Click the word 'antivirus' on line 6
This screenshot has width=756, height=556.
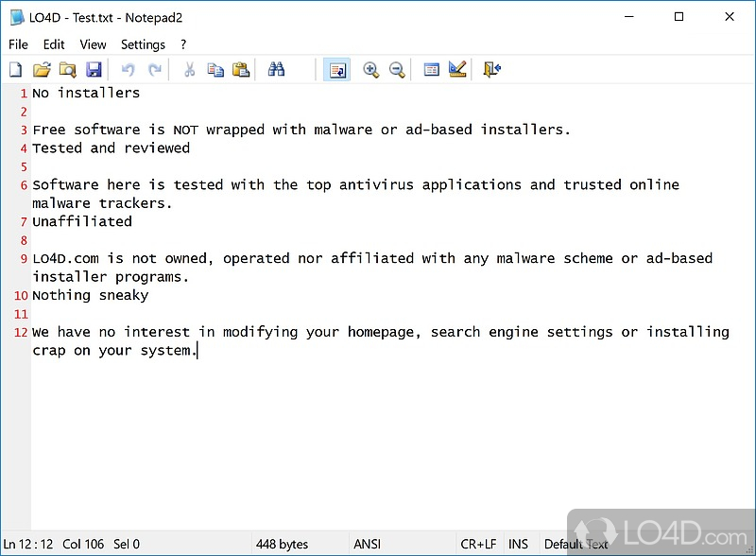coord(376,184)
